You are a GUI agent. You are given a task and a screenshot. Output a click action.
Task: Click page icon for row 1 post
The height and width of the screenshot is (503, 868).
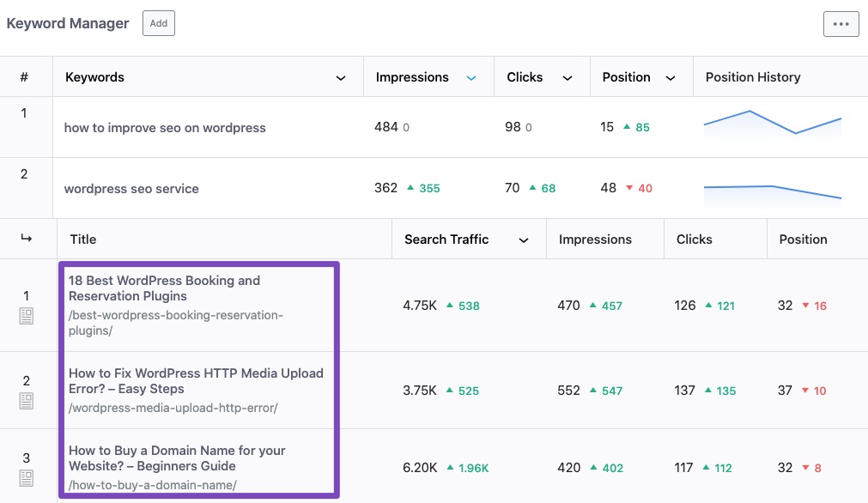(26, 316)
